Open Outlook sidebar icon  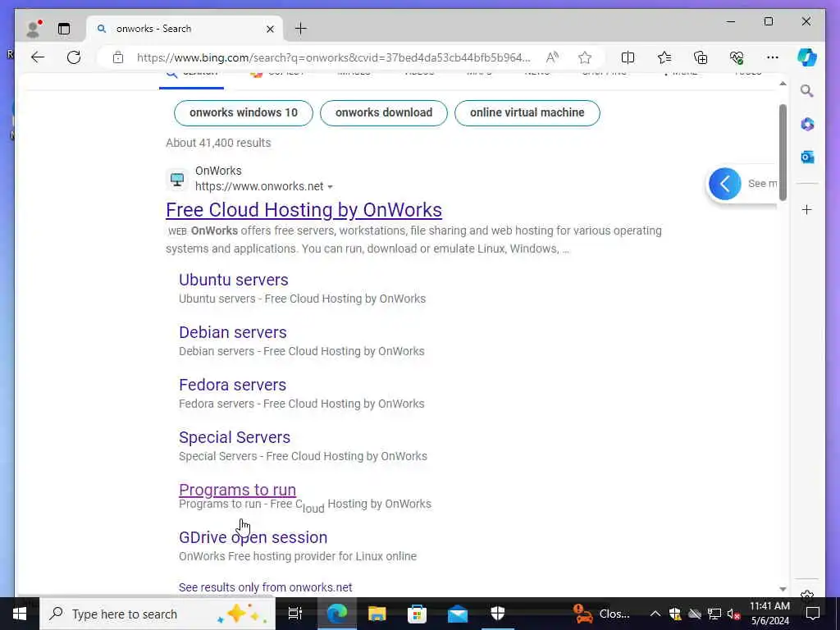point(807,157)
